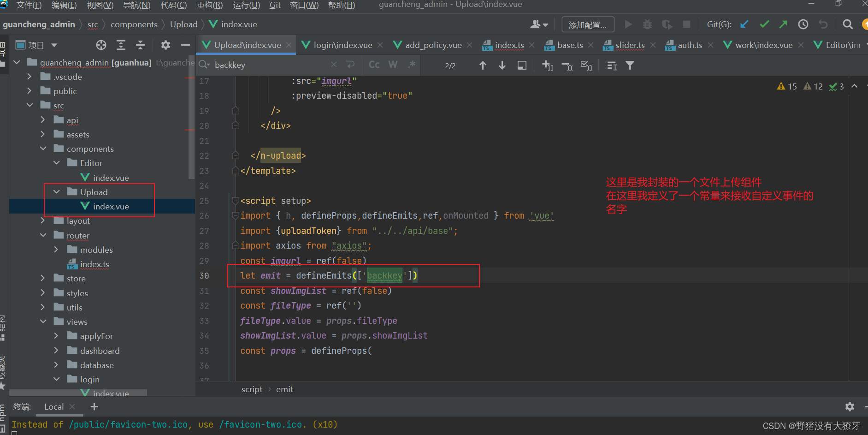Locate opened file with the crosshair icon
Viewport: 868px width, 435px height.
click(x=101, y=45)
